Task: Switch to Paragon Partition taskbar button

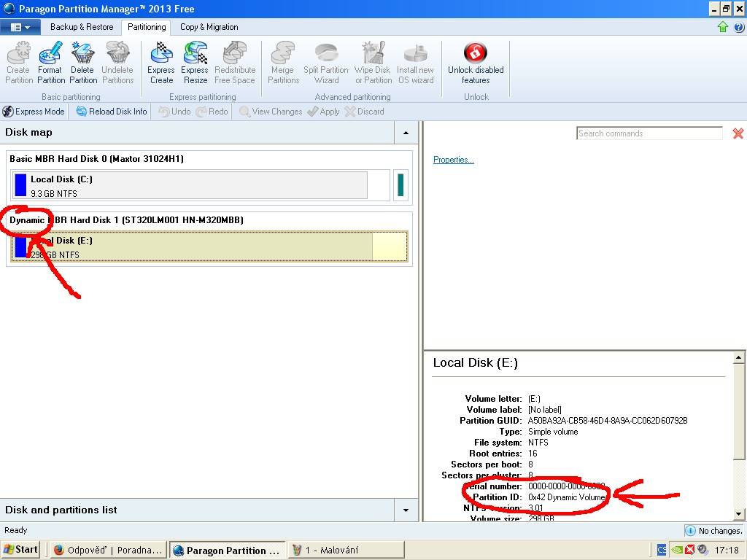Action: coord(227,551)
